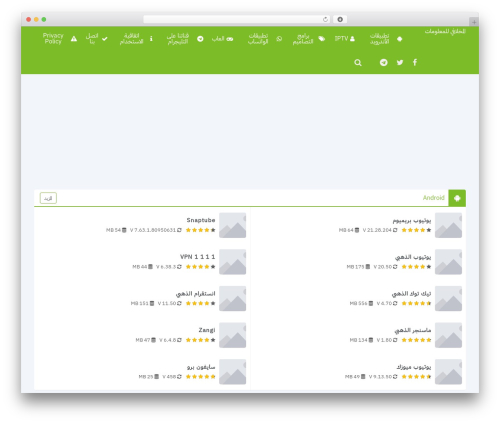Open the Android section title link
500x423 pixels.
click(x=433, y=198)
